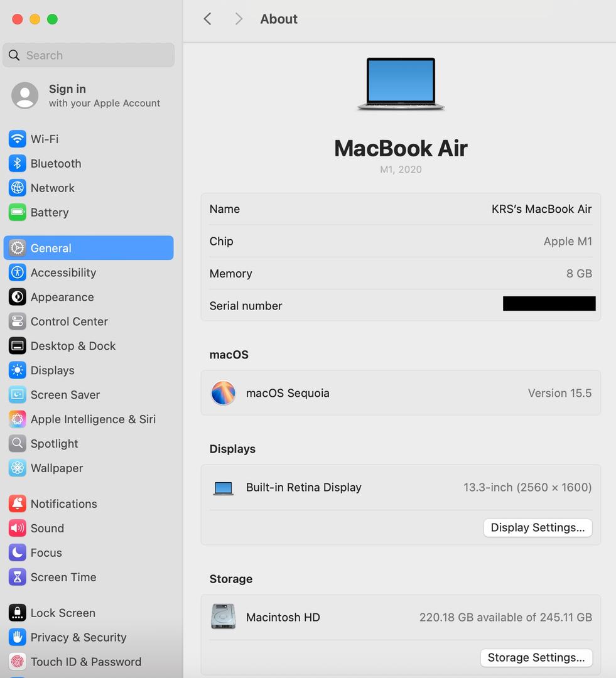Click the MacBook Air heading
The image size is (616, 678).
coord(401,148)
